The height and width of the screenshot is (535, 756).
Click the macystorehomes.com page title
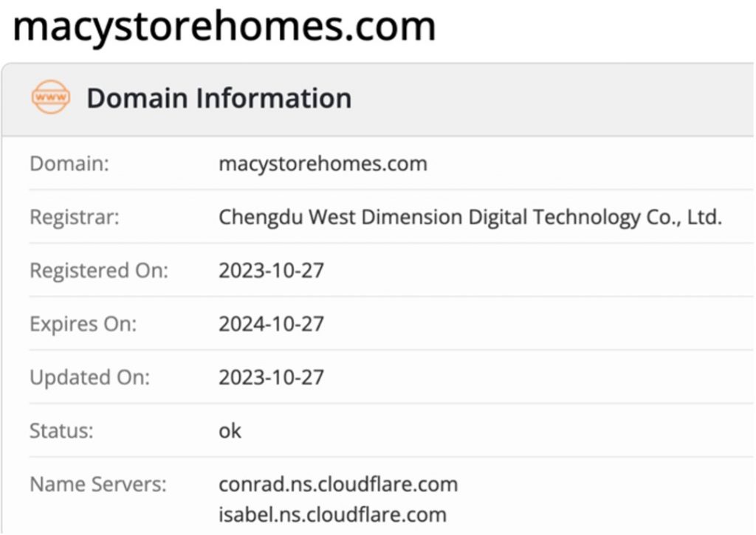pyautogui.click(x=224, y=27)
